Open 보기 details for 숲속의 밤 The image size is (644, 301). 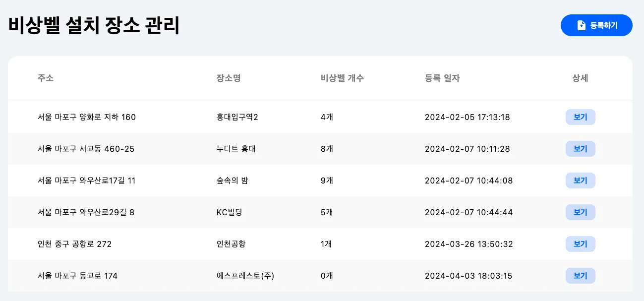[580, 181]
